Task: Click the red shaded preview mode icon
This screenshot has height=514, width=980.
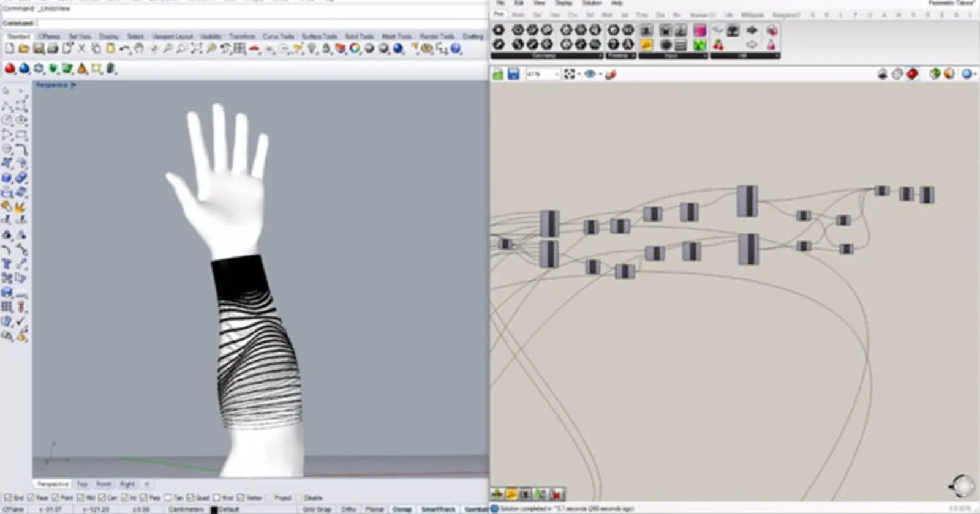Action: pos(913,74)
